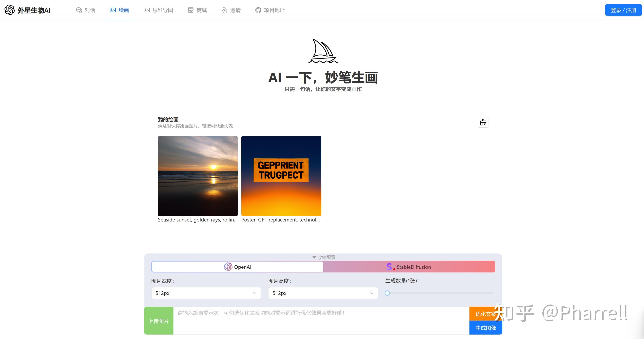This screenshot has width=644, height=339.
Task: Click the 登录 / 注册 button
Action: [x=623, y=10]
